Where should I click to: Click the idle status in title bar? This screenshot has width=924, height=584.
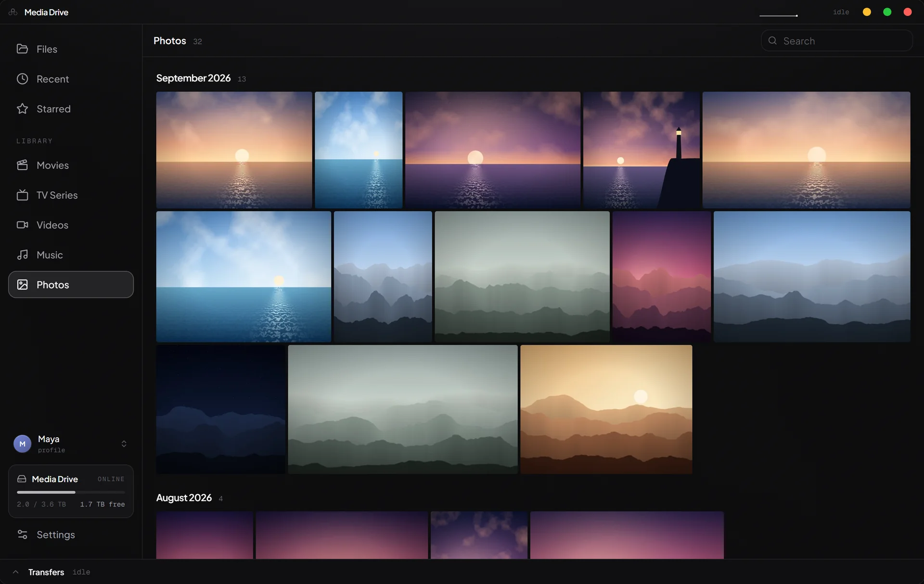841,12
